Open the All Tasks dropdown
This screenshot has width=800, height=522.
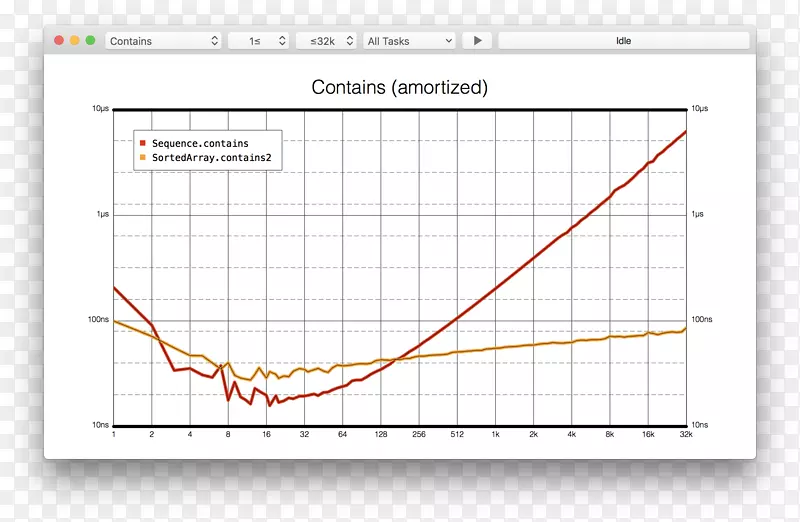coord(409,41)
